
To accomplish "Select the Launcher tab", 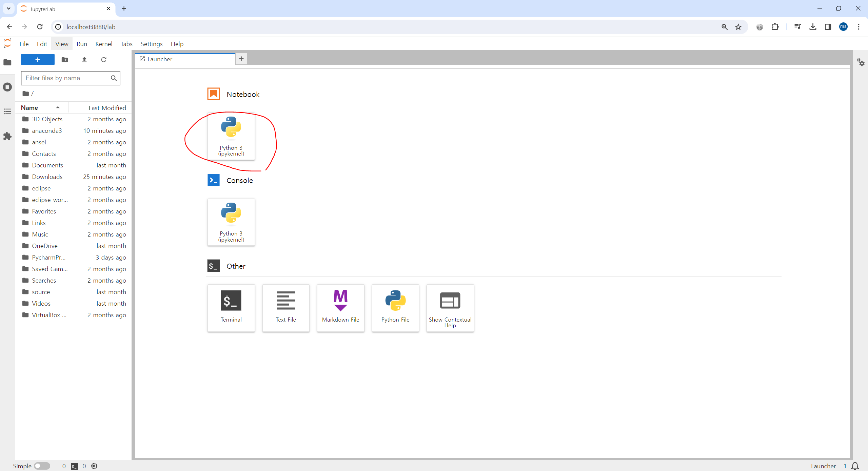I will point(185,59).
